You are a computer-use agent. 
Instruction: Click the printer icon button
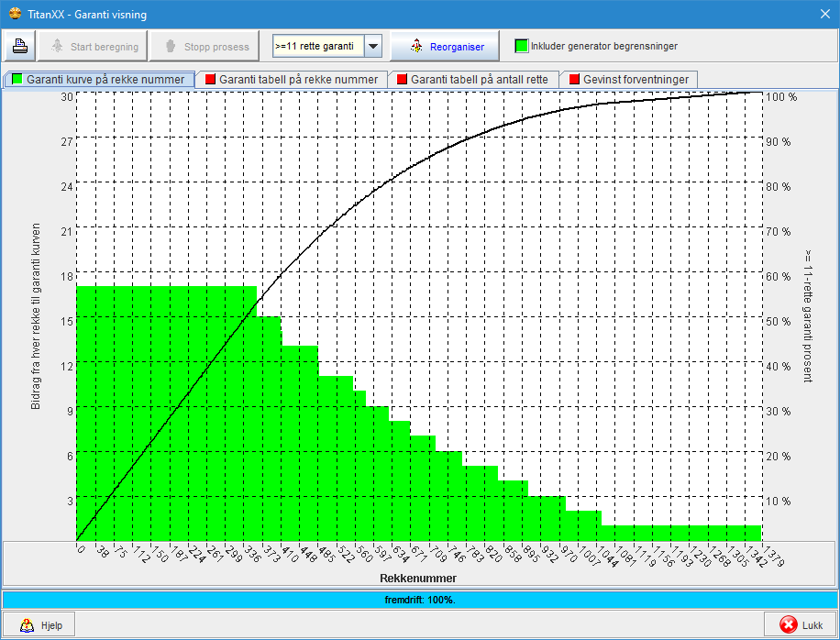[x=20, y=46]
